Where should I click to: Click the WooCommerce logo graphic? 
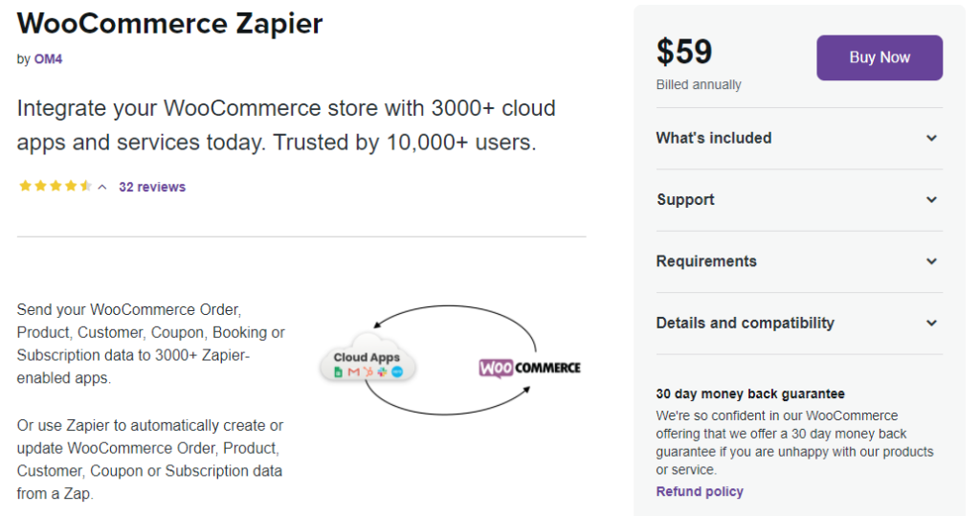(x=530, y=368)
